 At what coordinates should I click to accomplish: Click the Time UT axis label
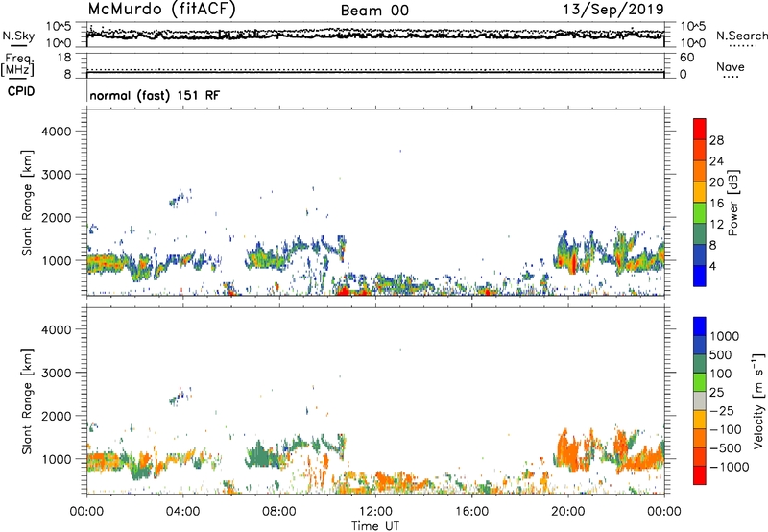click(375, 526)
